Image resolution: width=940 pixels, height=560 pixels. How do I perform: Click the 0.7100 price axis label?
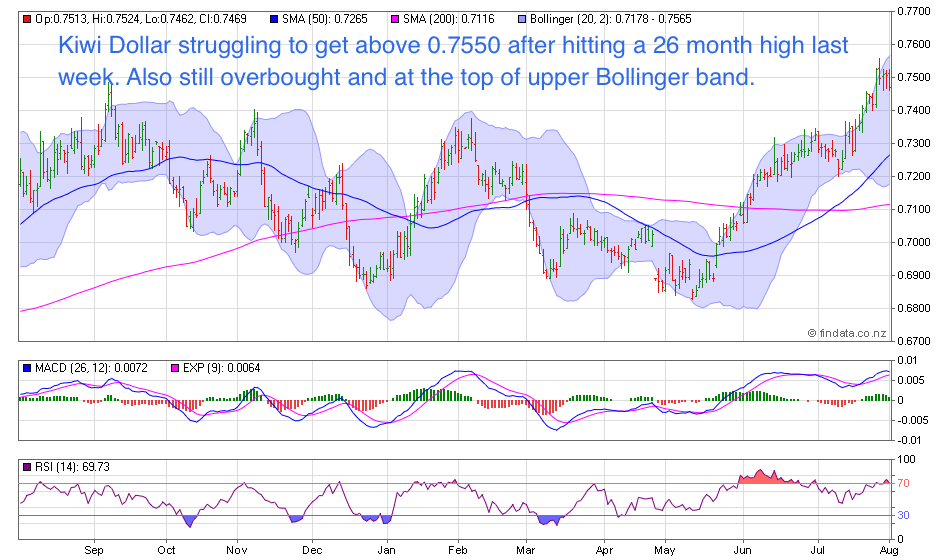pos(914,209)
